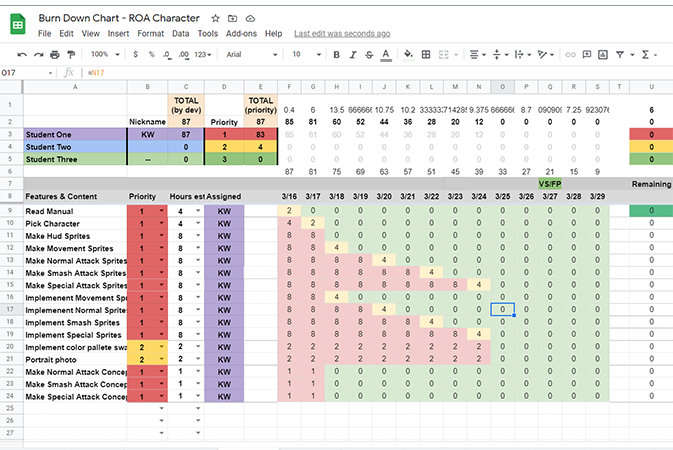Increase decimal places icon
Viewport: 673px width, 450px height.
(184, 55)
